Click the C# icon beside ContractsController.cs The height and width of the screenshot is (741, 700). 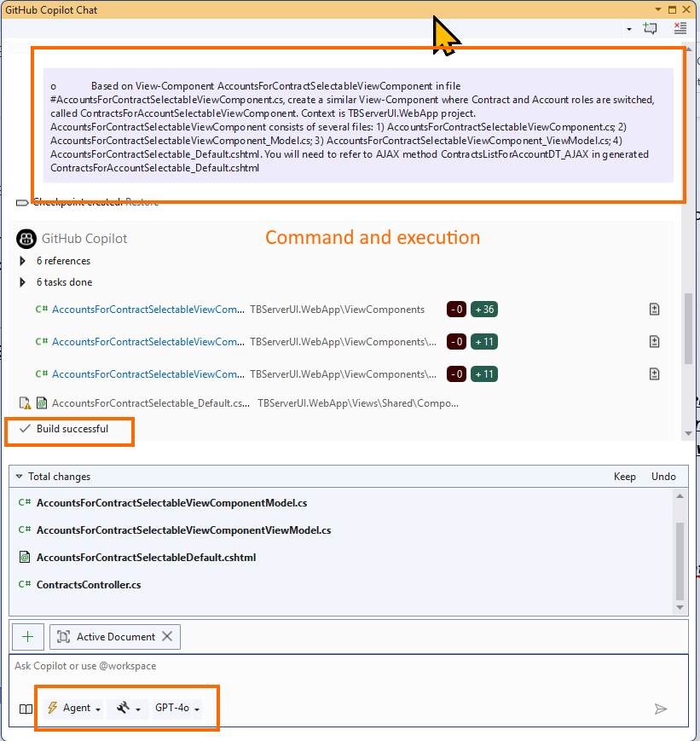click(25, 585)
